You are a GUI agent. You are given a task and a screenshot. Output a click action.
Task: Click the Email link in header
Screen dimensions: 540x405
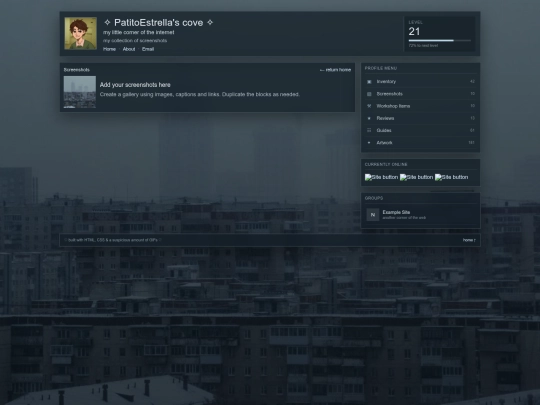(x=148, y=49)
